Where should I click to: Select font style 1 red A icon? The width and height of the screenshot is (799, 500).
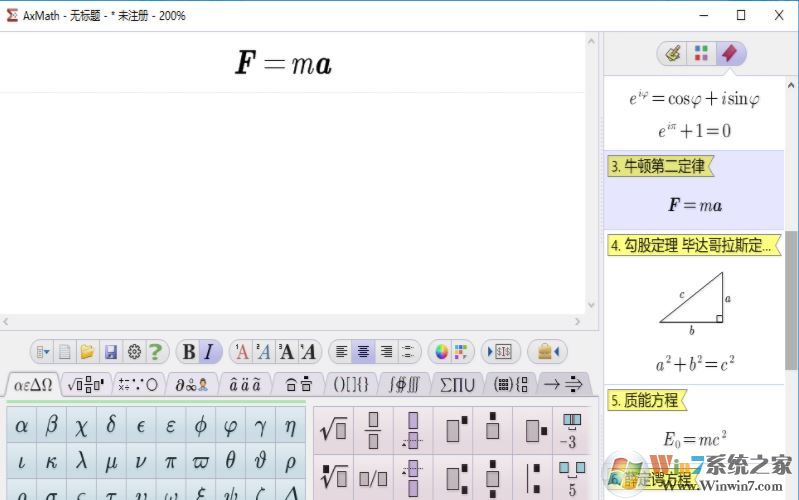pyautogui.click(x=242, y=352)
